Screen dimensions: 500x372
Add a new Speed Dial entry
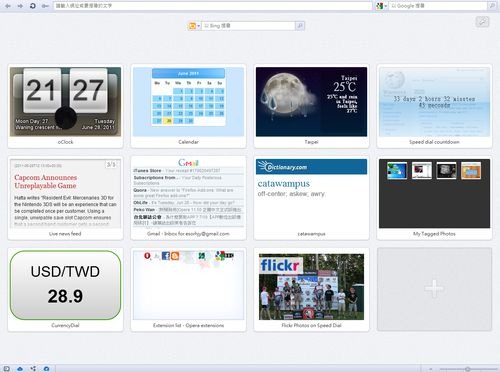coord(434,289)
